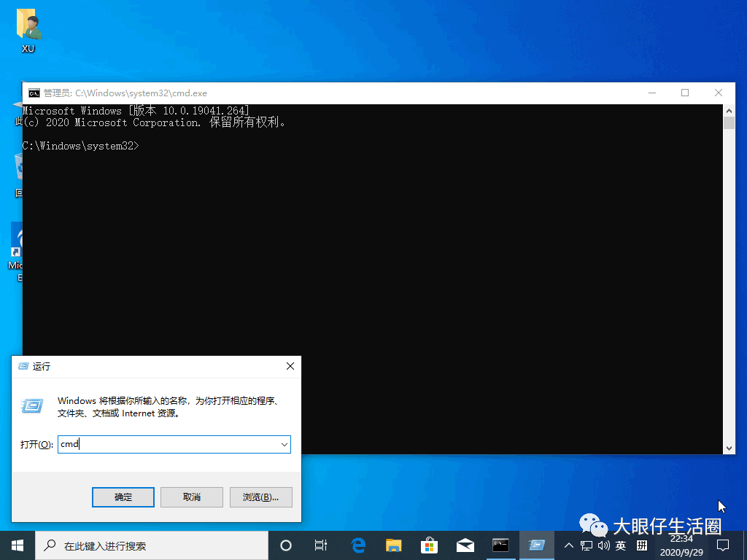Screen dimensions: 747x560
Task: Open the Windows Start menu
Action: [x=18, y=545]
